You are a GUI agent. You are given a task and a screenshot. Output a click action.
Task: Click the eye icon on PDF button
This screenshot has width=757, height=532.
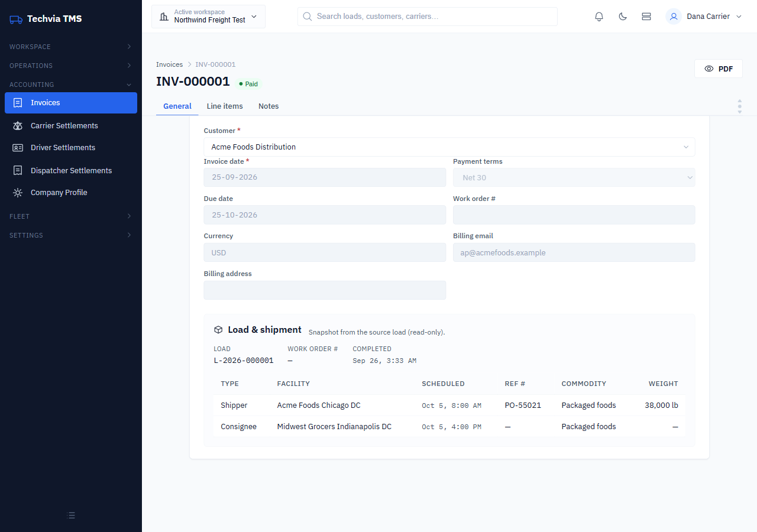(x=709, y=69)
